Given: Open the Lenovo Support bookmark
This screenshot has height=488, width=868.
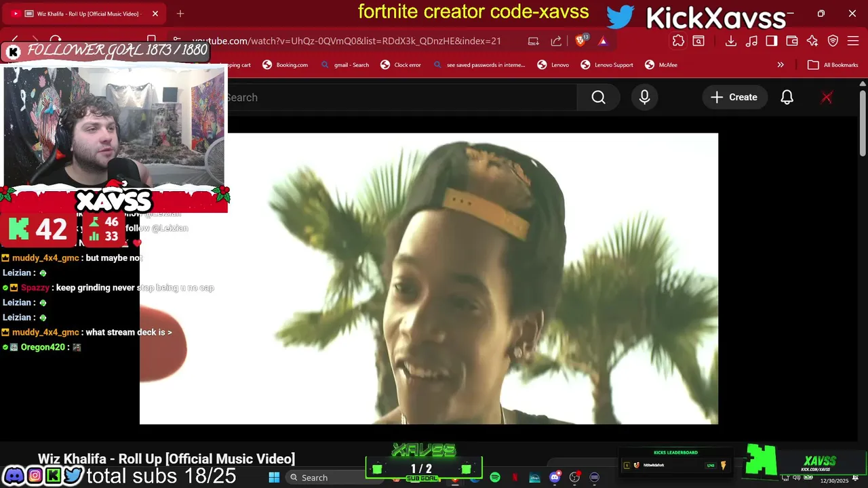Looking at the screenshot, I should pos(607,65).
